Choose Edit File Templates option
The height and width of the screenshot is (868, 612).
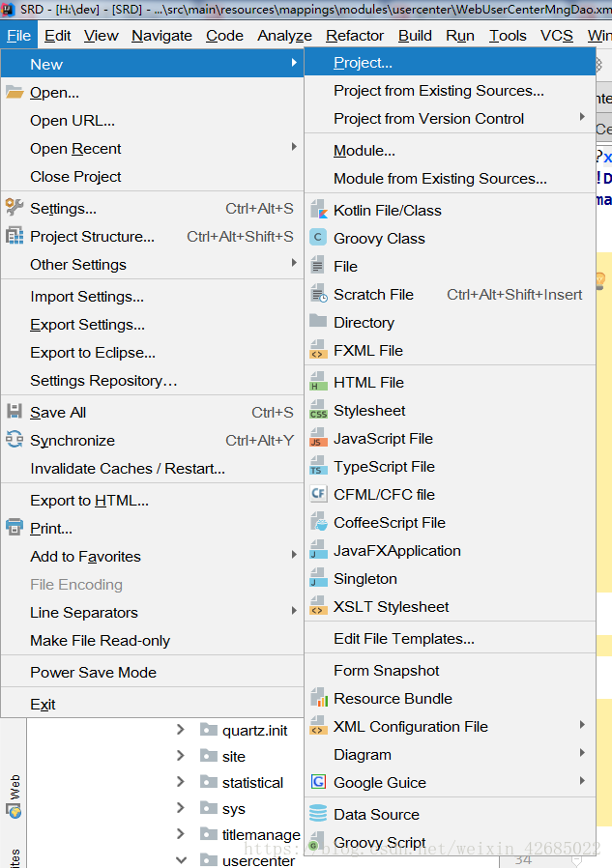[x=404, y=639]
